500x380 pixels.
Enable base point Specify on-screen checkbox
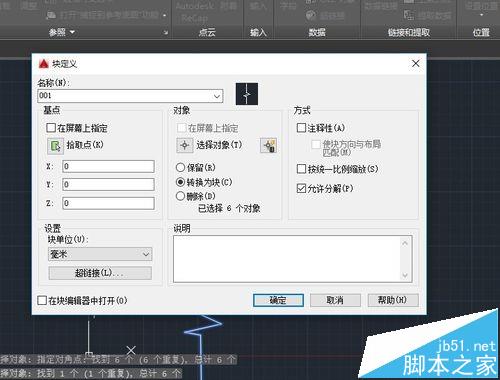click(x=51, y=128)
